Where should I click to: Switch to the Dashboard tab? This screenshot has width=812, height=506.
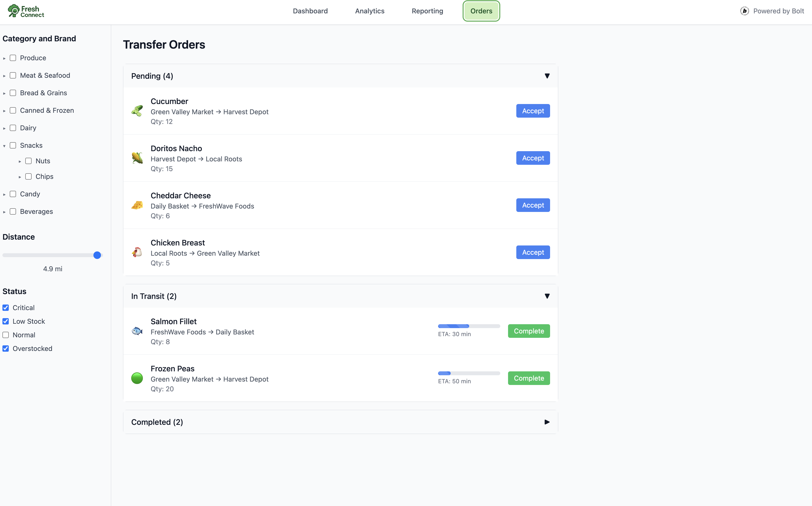tap(310, 11)
